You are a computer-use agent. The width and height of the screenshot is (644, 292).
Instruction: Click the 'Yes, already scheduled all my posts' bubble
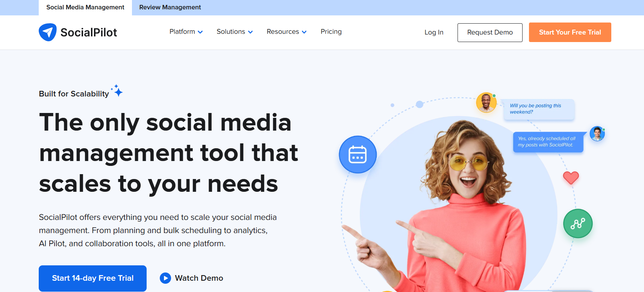click(x=548, y=142)
